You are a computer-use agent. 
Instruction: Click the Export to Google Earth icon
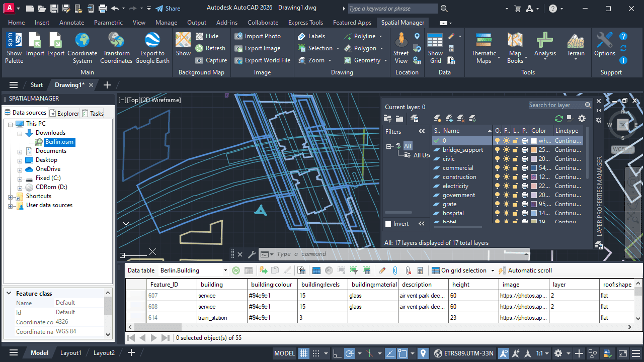tap(152, 48)
